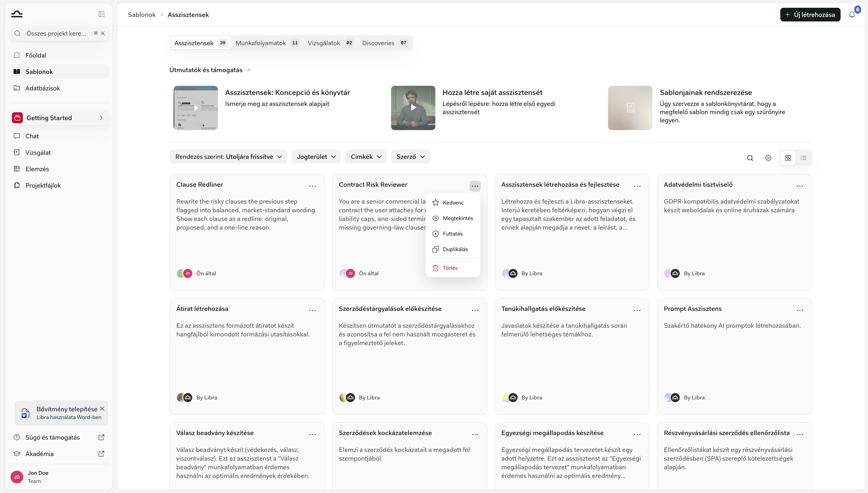
Task: Expand the Getting Started project
Action: coord(59,118)
